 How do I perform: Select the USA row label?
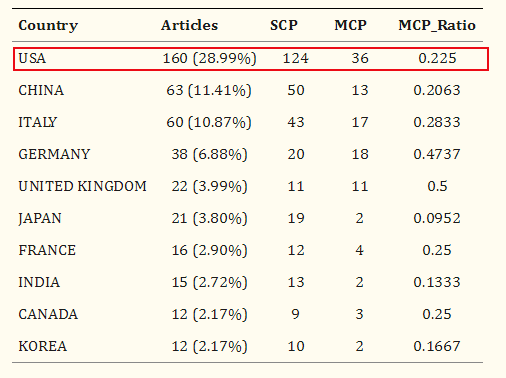click(32, 58)
